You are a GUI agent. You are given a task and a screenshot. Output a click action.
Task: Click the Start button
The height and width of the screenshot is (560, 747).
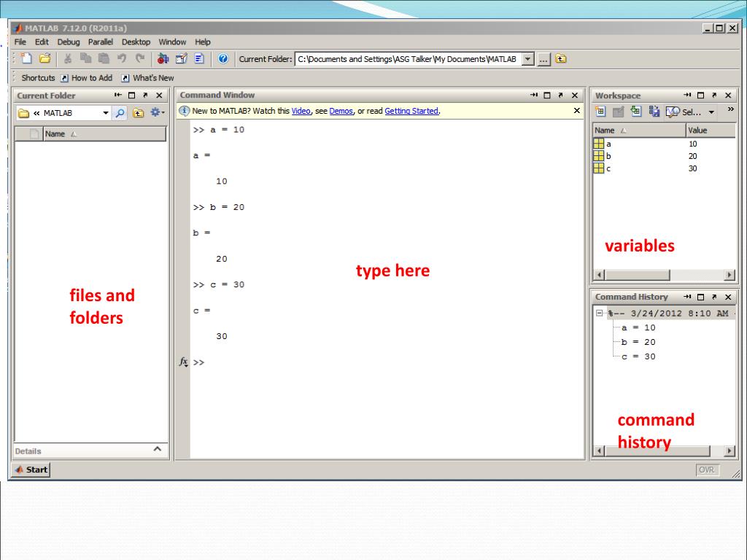(x=31, y=470)
